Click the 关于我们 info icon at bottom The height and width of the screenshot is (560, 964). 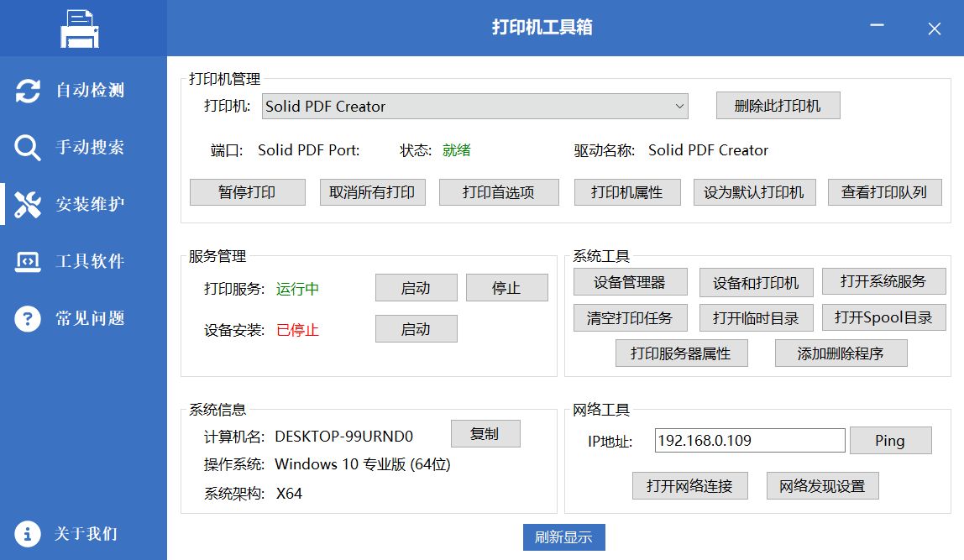pos(28,533)
